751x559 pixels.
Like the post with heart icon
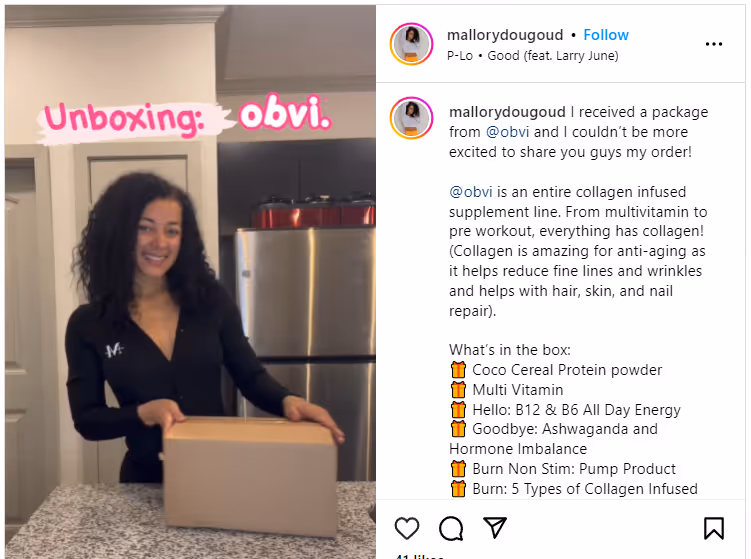pyautogui.click(x=407, y=528)
